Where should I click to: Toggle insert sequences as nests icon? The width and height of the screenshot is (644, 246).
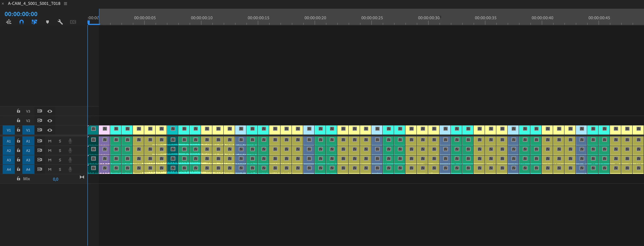tap(9, 22)
